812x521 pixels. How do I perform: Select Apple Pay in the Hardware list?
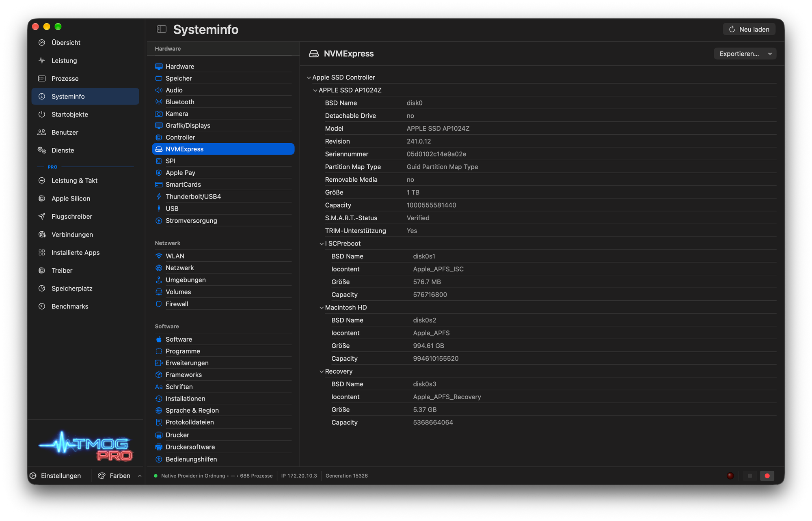coord(223,173)
